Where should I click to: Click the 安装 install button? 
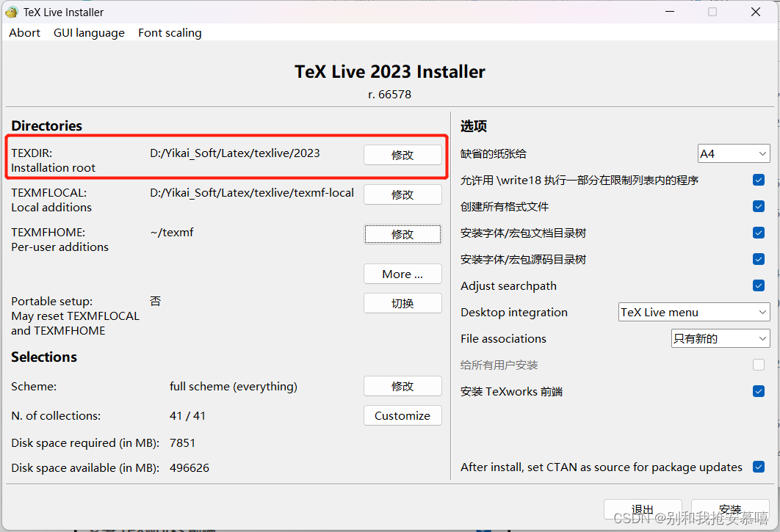coord(730,510)
